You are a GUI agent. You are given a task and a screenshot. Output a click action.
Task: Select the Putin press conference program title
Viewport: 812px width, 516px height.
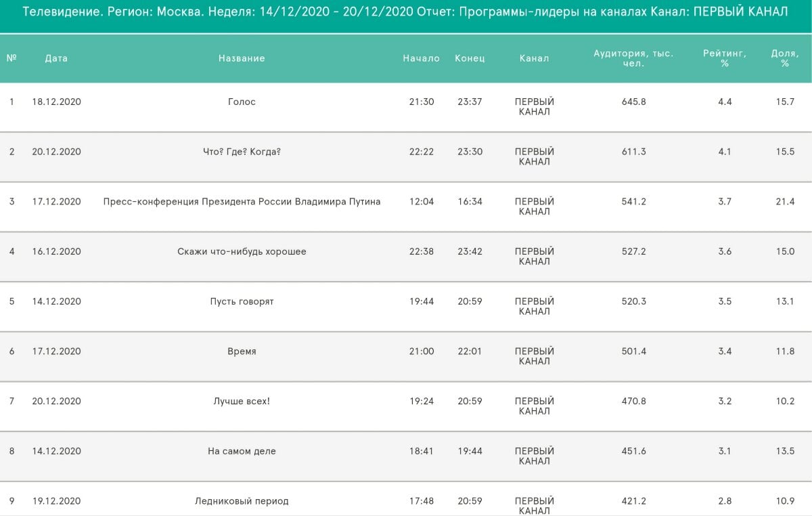click(x=242, y=202)
